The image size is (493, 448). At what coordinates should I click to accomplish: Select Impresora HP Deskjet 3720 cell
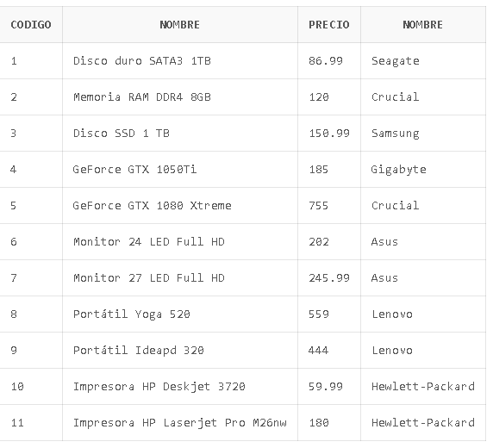pyautogui.click(x=180, y=386)
